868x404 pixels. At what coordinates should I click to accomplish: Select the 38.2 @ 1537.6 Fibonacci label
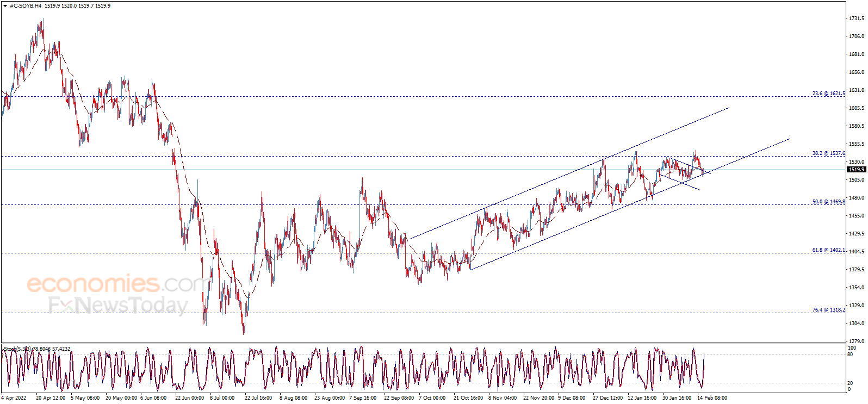[829, 153]
